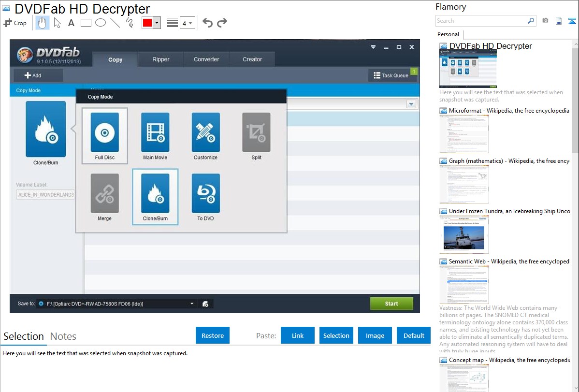Switch to the Notes tab
Screen dimensions: 579x392
(x=63, y=336)
